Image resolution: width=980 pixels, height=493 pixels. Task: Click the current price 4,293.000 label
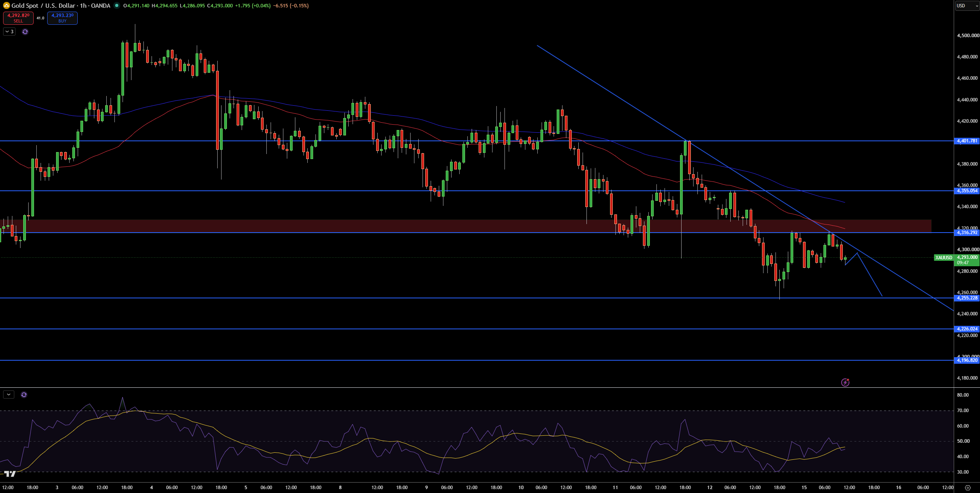[x=967, y=257]
